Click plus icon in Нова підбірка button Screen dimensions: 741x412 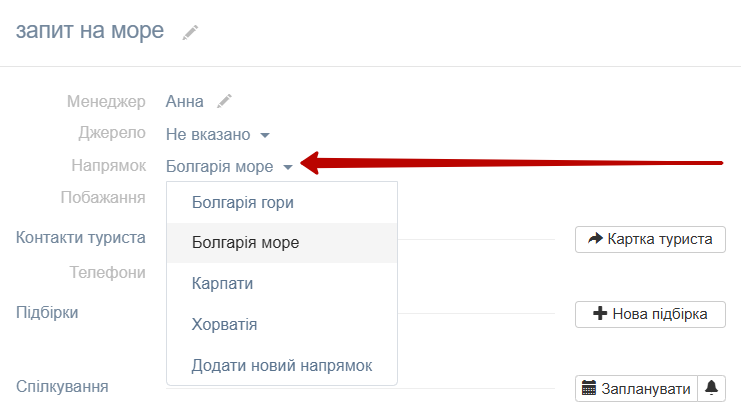click(x=600, y=313)
